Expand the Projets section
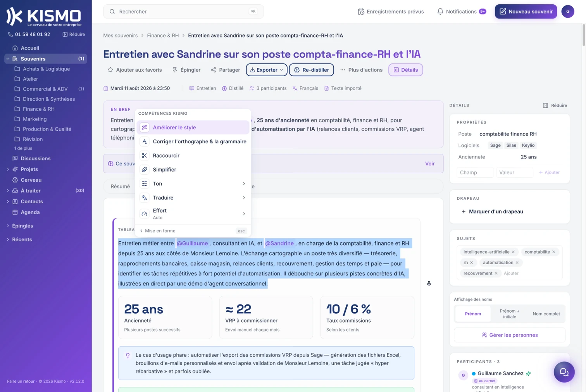This screenshot has width=586, height=392. click(x=8, y=169)
